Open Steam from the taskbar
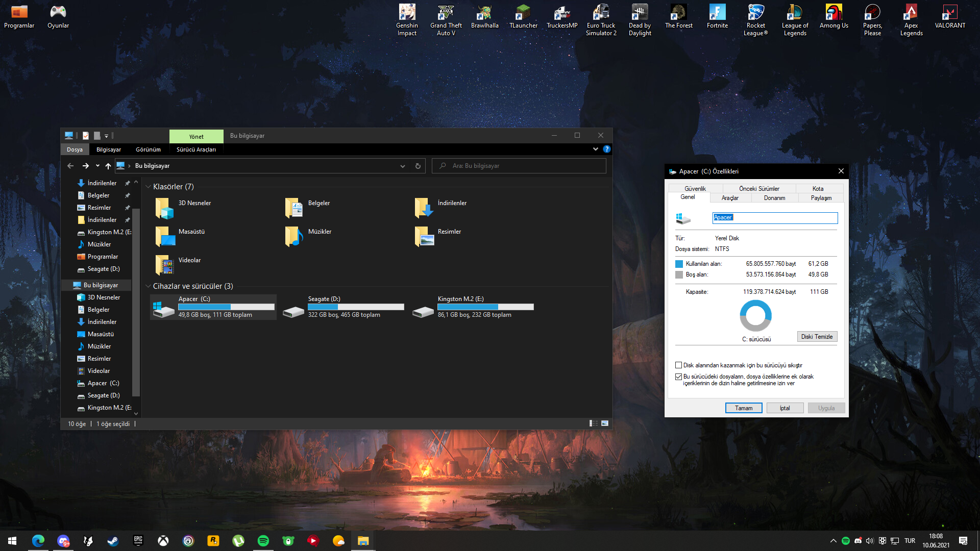 tap(113, 541)
